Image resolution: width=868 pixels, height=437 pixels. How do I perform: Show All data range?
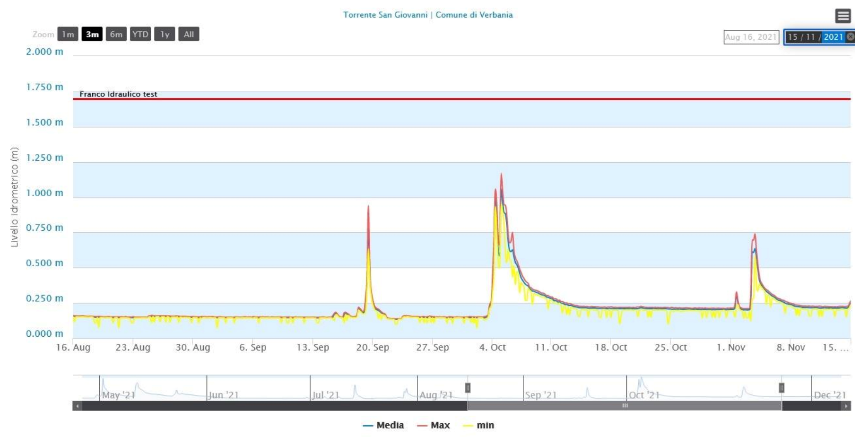(x=189, y=34)
